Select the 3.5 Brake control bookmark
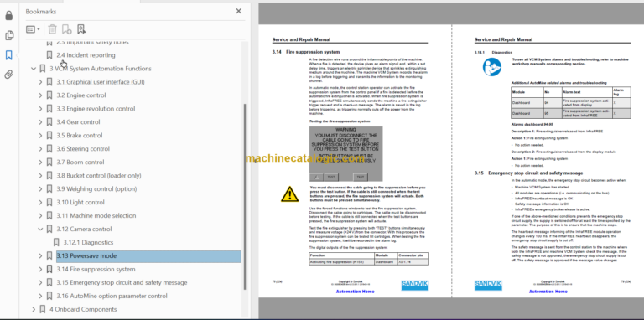The height and width of the screenshot is (320, 644). point(80,136)
